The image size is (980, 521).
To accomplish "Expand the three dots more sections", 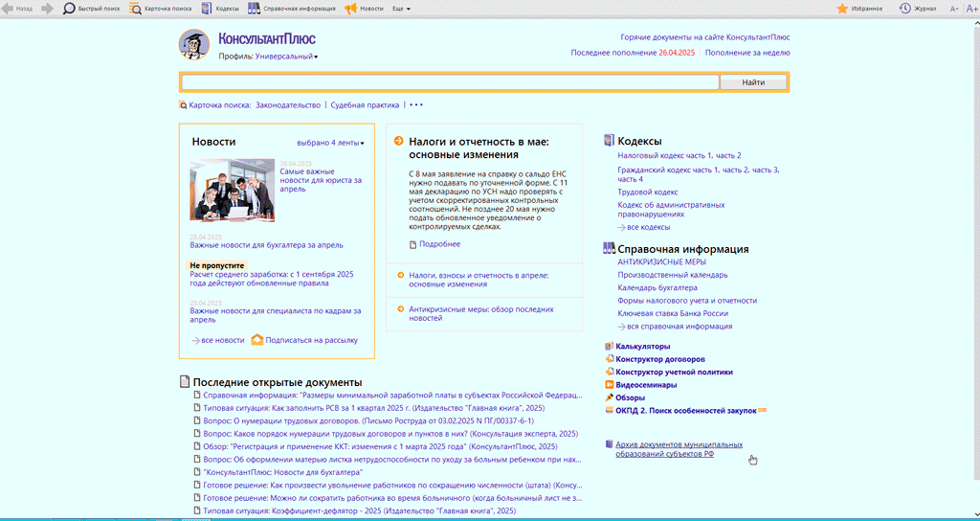I will [416, 105].
